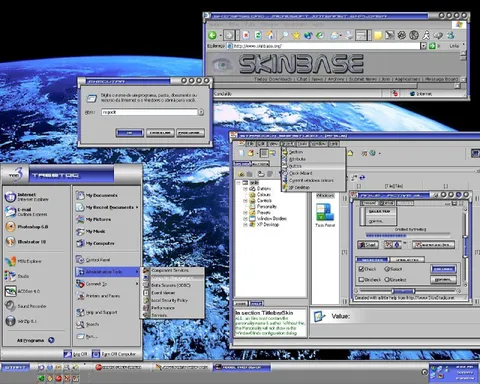Click the Cancel button in the Run dialog
Image resolution: width=480 pixels, height=384 pixels.
[160, 133]
